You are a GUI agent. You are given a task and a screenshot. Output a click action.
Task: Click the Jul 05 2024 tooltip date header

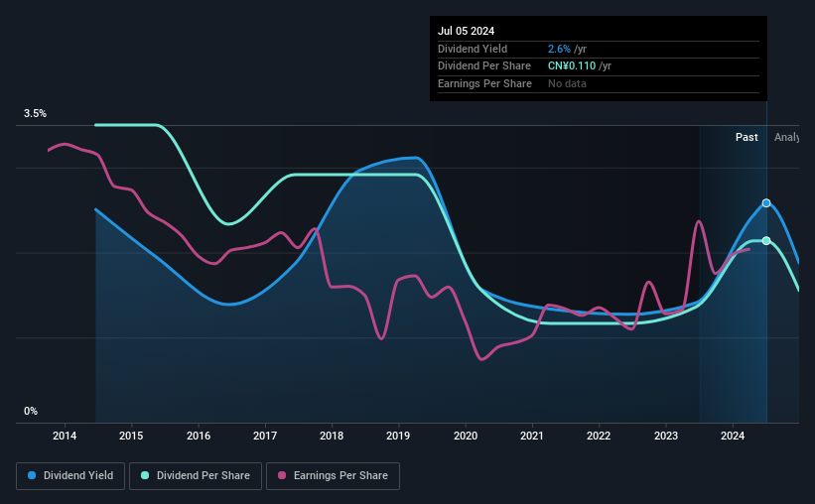pyautogui.click(x=467, y=31)
